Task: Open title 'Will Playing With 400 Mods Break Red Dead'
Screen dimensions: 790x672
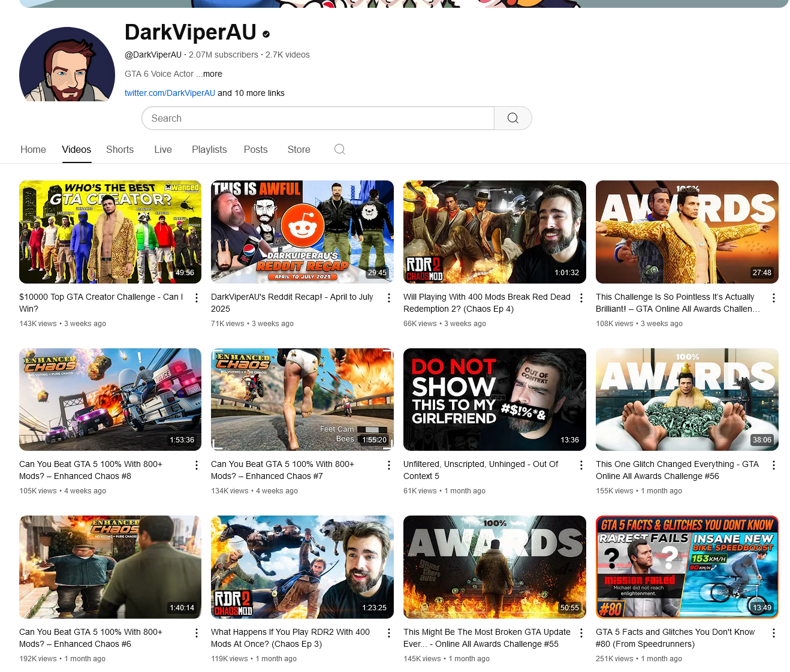Action: [487, 303]
